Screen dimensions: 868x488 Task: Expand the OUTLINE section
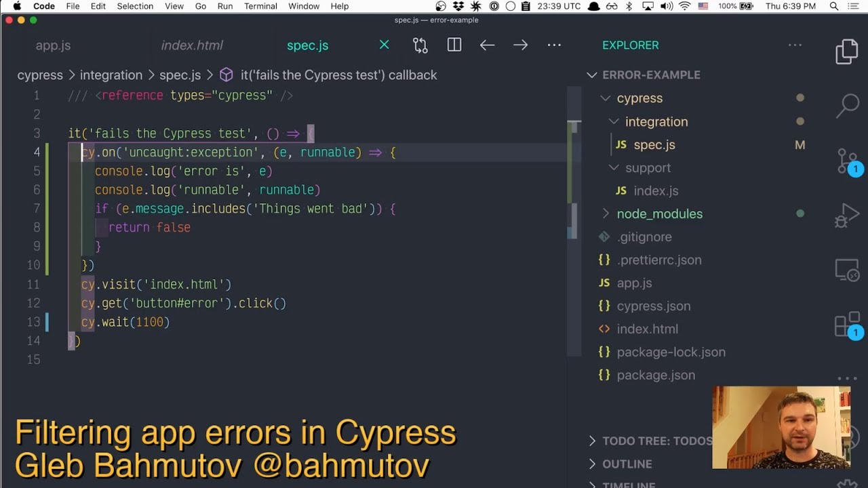(x=592, y=464)
